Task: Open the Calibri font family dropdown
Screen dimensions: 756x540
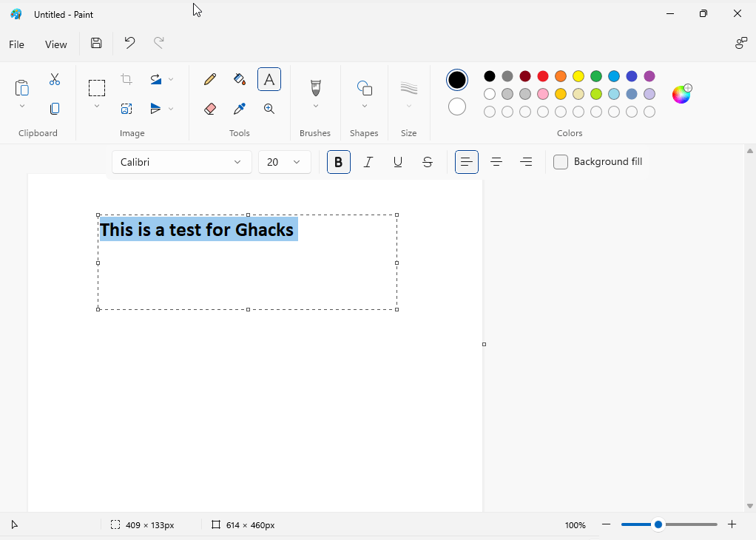Action: (180, 162)
